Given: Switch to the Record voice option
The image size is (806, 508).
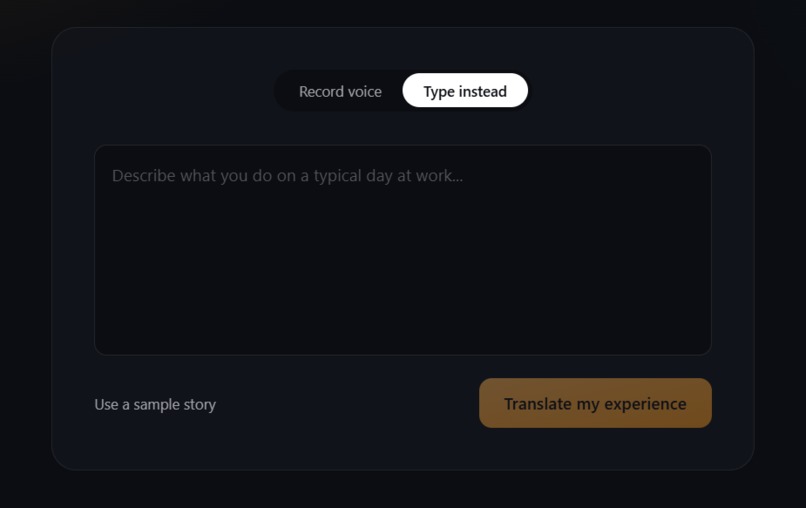Looking at the screenshot, I should click(340, 91).
